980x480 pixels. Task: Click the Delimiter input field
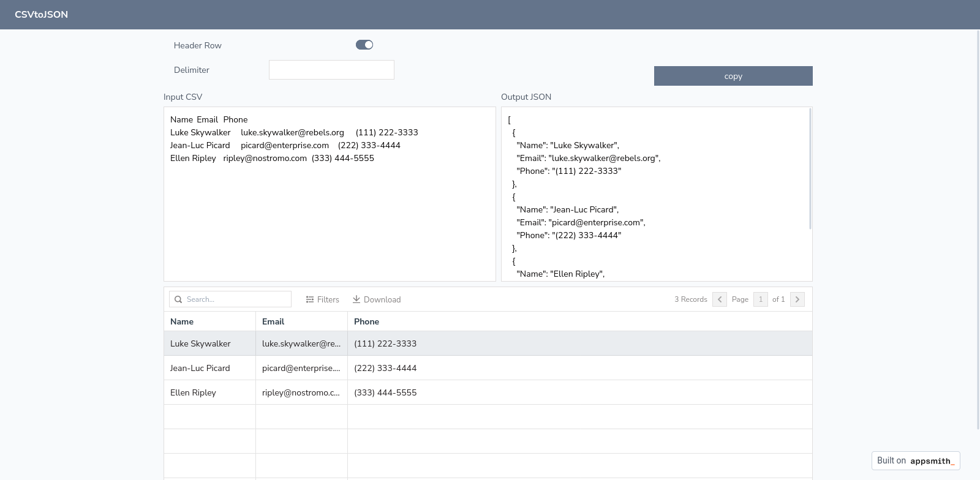[x=331, y=70]
